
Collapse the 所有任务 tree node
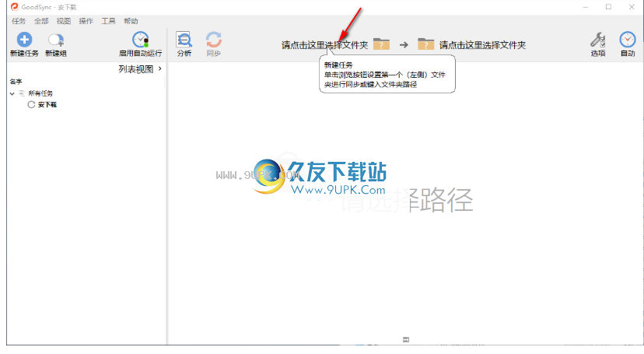click(x=12, y=93)
